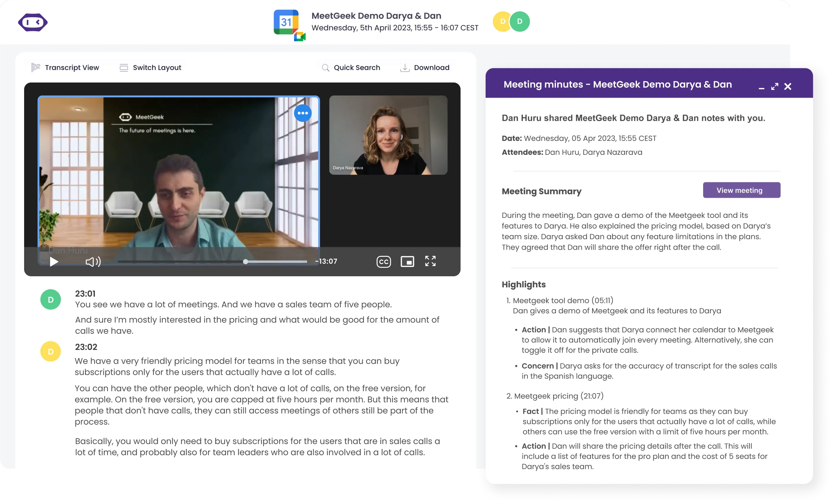Screen dimensions: 833x504
Task: Click the MeetGeek logo icon
Action: tap(33, 22)
